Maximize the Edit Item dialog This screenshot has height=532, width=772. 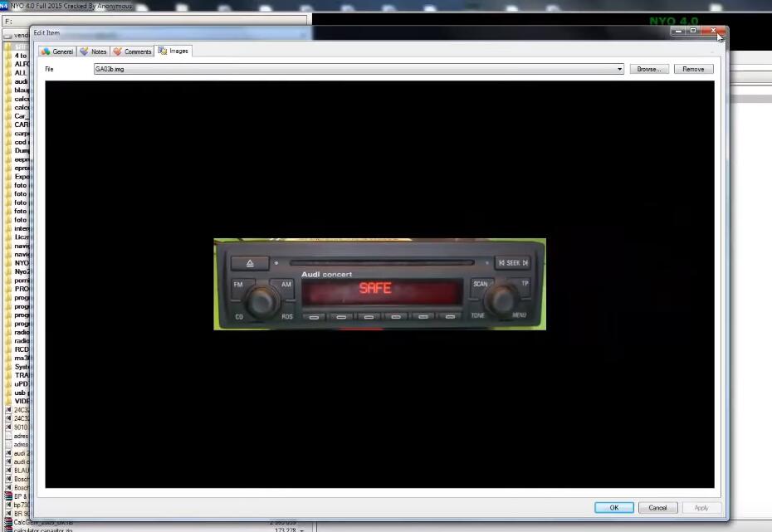pyautogui.click(x=693, y=31)
